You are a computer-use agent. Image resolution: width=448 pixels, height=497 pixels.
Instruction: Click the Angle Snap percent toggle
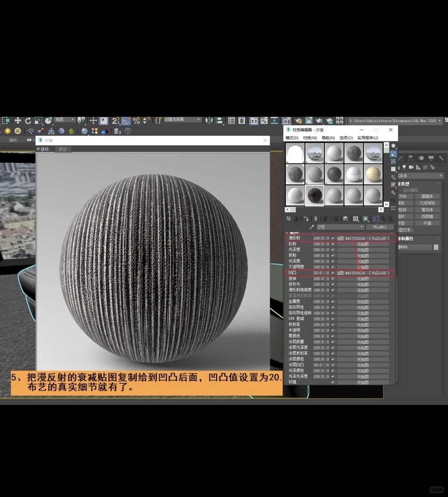pyautogui.click(x=136, y=120)
